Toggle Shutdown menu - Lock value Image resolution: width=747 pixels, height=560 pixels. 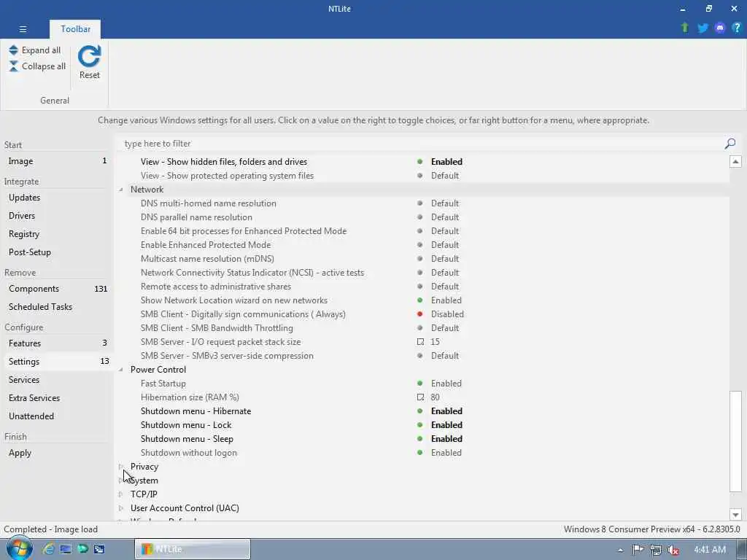446,425
